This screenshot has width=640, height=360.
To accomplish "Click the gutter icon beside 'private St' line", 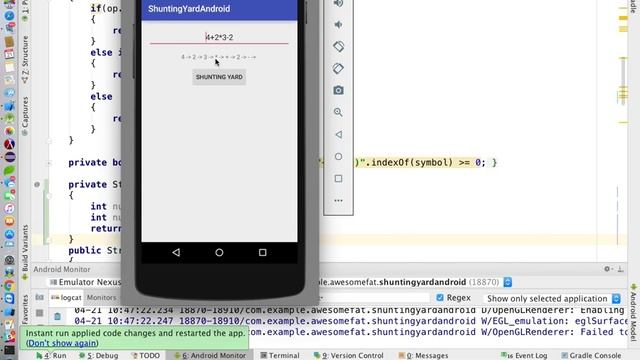I will 37,184.
